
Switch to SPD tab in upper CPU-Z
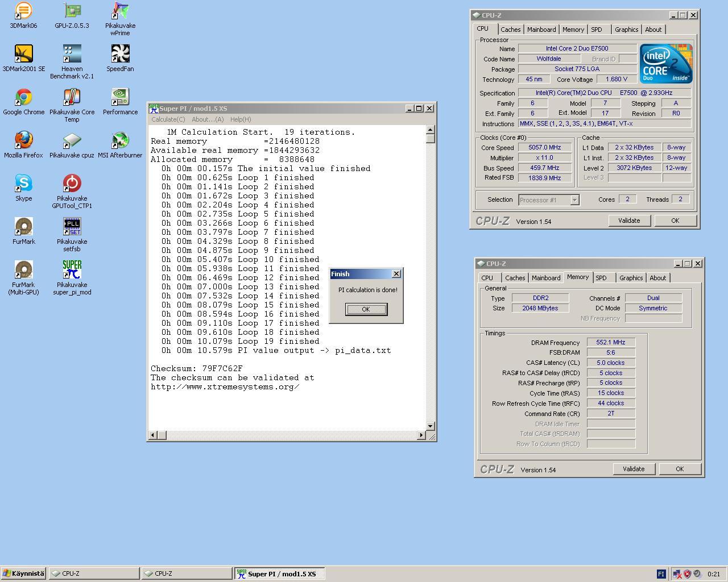(596, 30)
